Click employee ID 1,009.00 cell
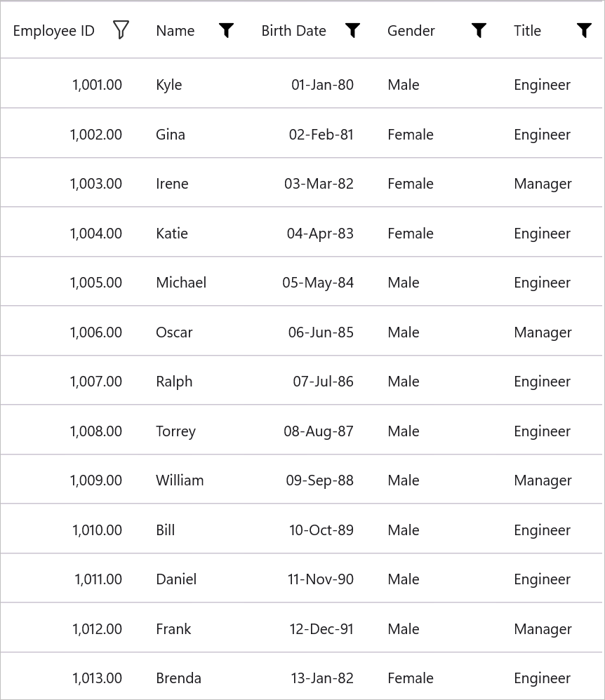Image resolution: width=605 pixels, height=700 pixels. [x=96, y=480]
